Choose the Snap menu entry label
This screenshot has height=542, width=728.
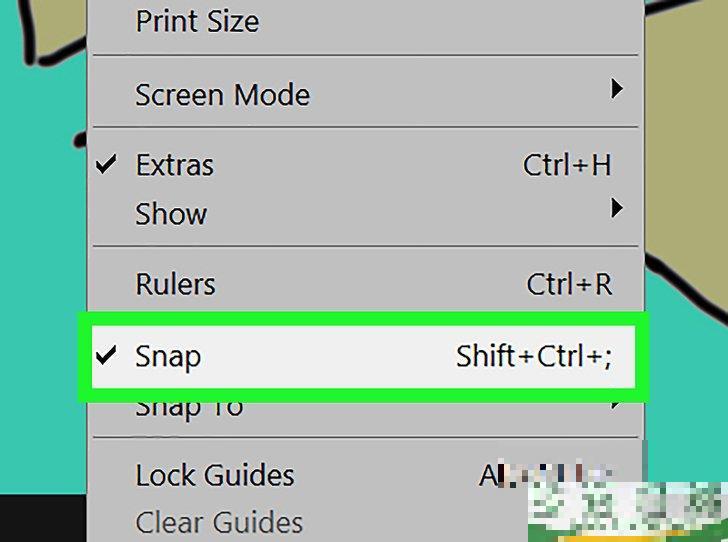tap(168, 357)
